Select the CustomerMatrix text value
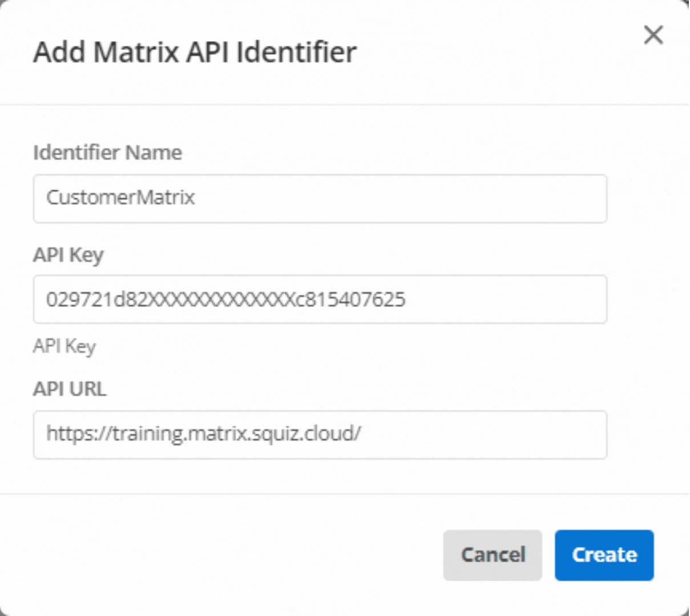690x616 pixels. coord(120,198)
